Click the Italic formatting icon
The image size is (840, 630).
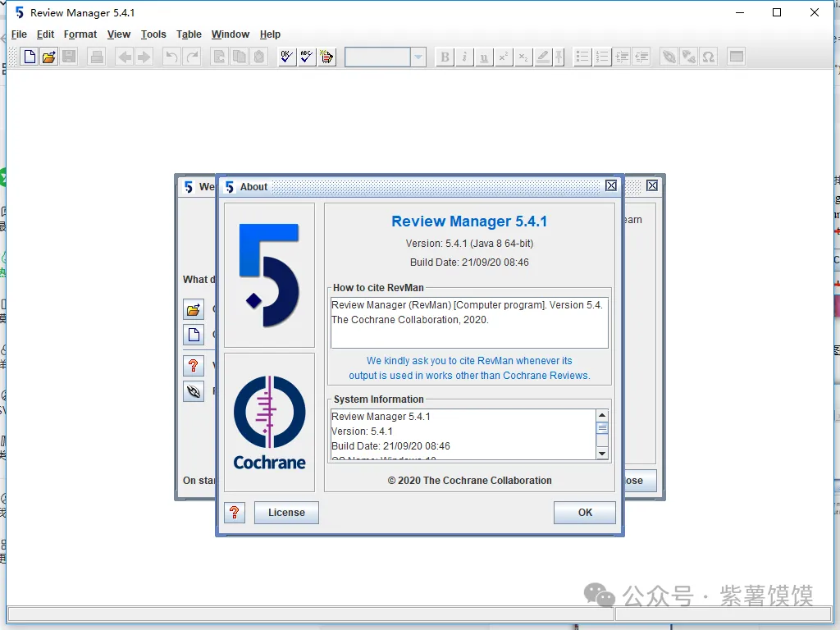[x=464, y=57]
